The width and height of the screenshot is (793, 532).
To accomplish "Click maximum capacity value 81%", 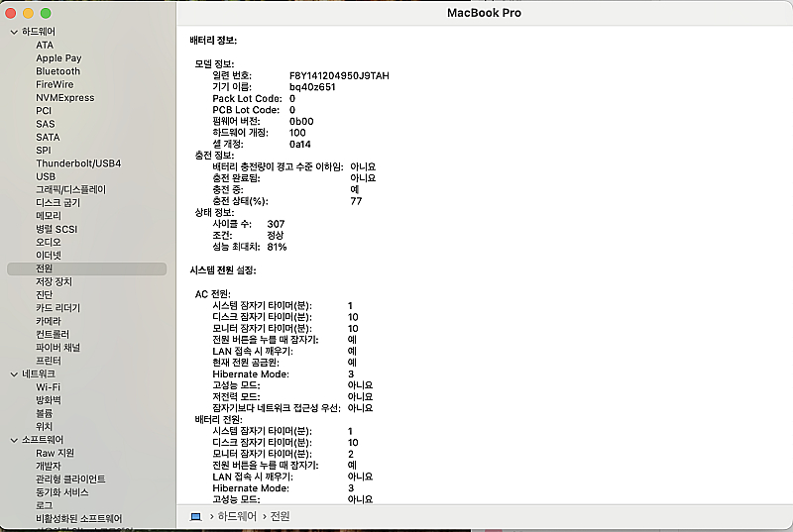I will [277, 247].
